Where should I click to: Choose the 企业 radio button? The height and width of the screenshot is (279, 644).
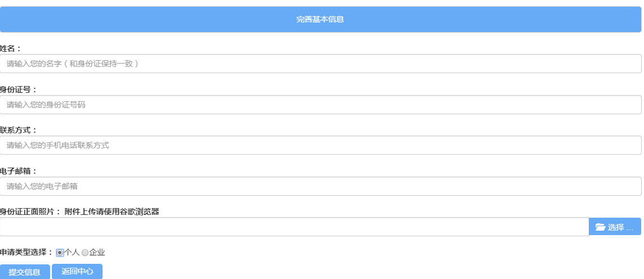pyautogui.click(x=85, y=253)
